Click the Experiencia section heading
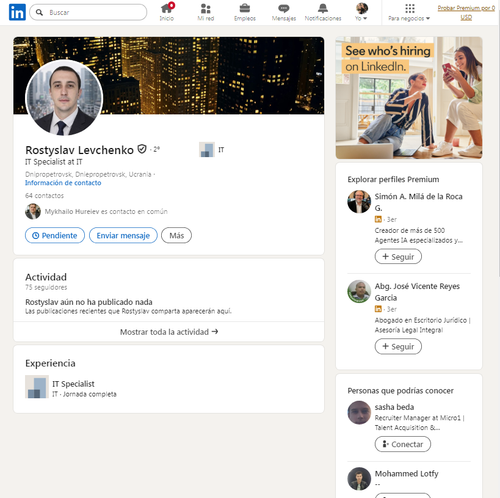Screen dimensions: 500x498 click(50, 363)
